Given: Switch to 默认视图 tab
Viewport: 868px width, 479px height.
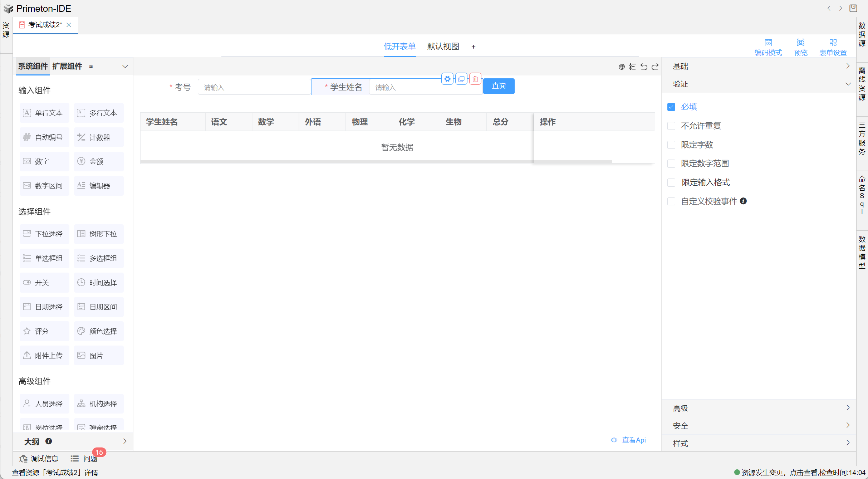Looking at the screenshot, I should click(443, 47).
